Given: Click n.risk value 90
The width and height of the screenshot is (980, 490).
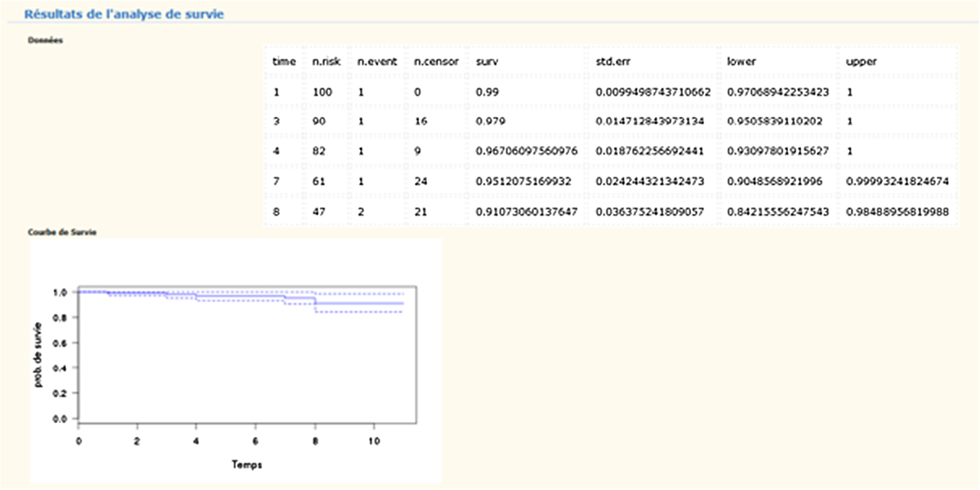Looking at the screenshot, I should [x=319, y=121].
